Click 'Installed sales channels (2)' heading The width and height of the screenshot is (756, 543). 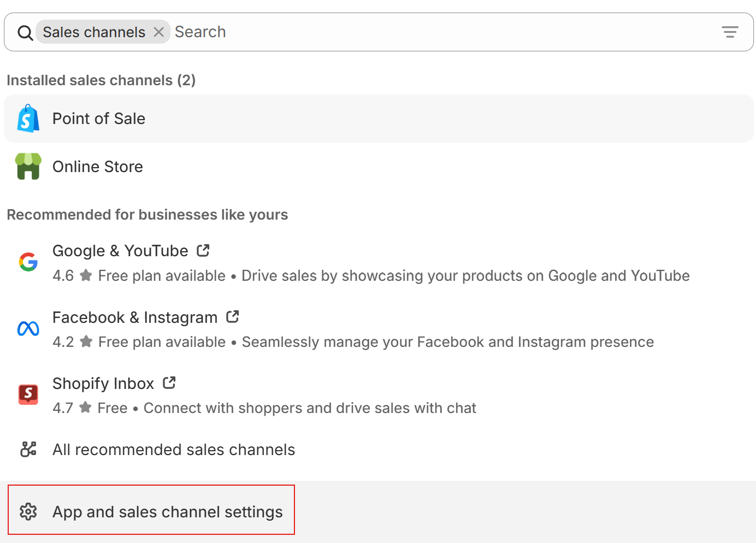pos(101,80)
